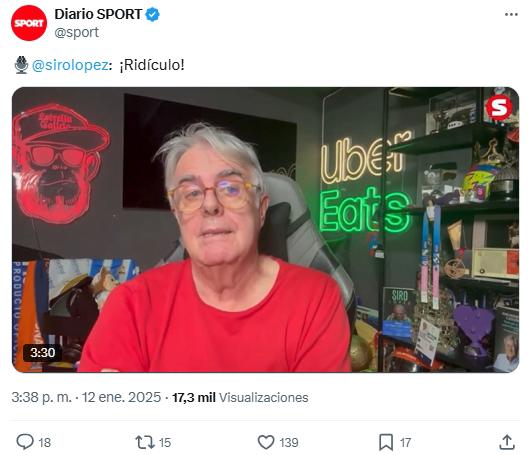Open the 3:38 p. m. timestamp link

(41, 397)
